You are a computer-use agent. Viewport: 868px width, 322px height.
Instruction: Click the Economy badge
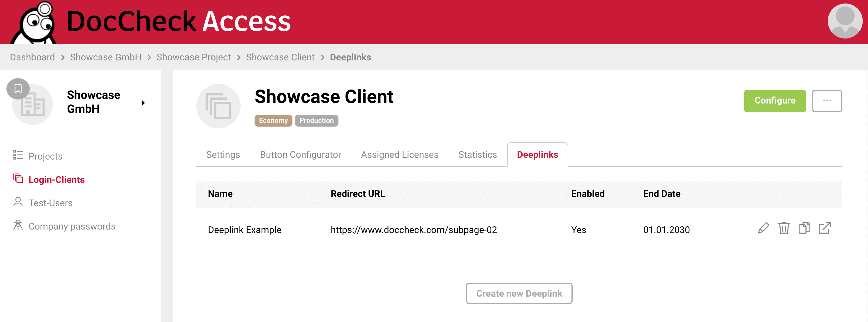point(273,120)
